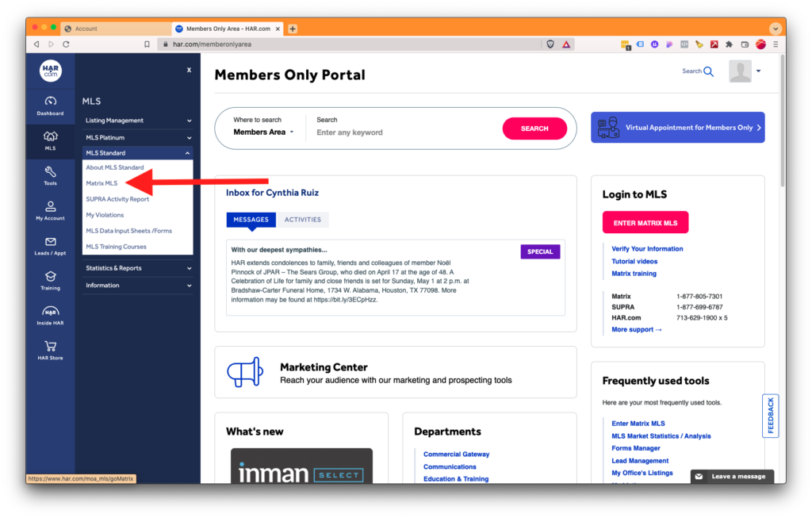This screenshot has width=812, height=518.
Task: Click the virtual appointment agent icon
Action: tap(608, 128)
